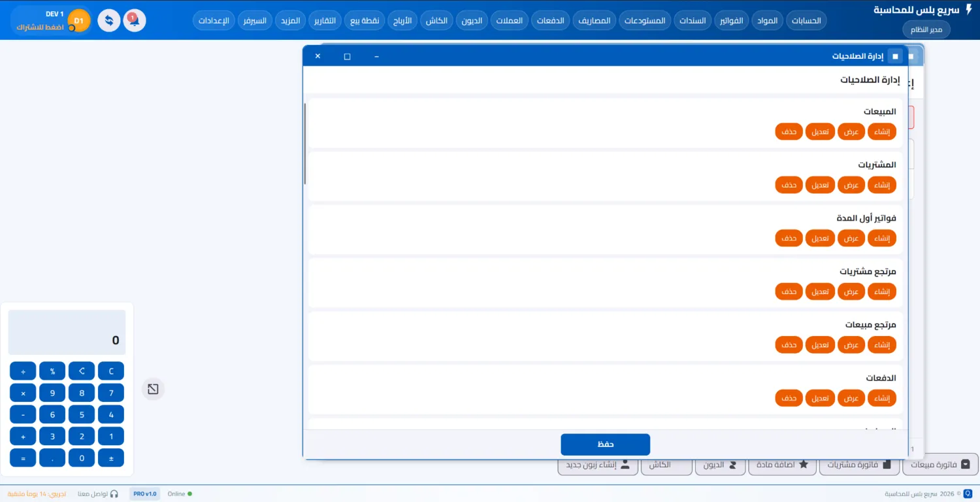The height and width of the screenshot is (502, 980).
Task: Click the backspace key on calculator
Action: point(82,371)
